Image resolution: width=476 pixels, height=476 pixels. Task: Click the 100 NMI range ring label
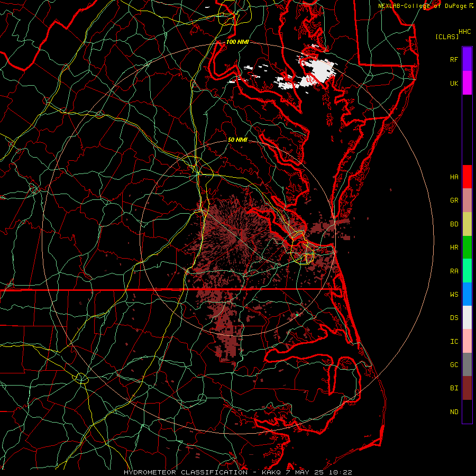click(x=237, y=42)
